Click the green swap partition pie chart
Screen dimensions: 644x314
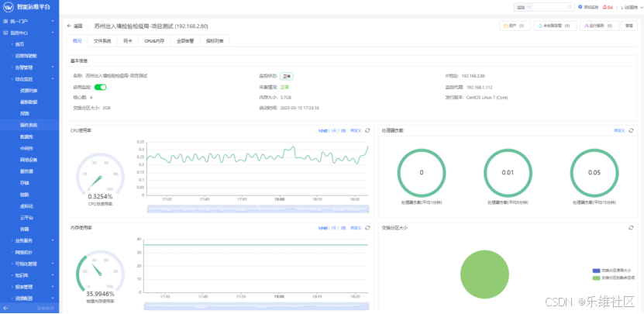click(484, 274)
